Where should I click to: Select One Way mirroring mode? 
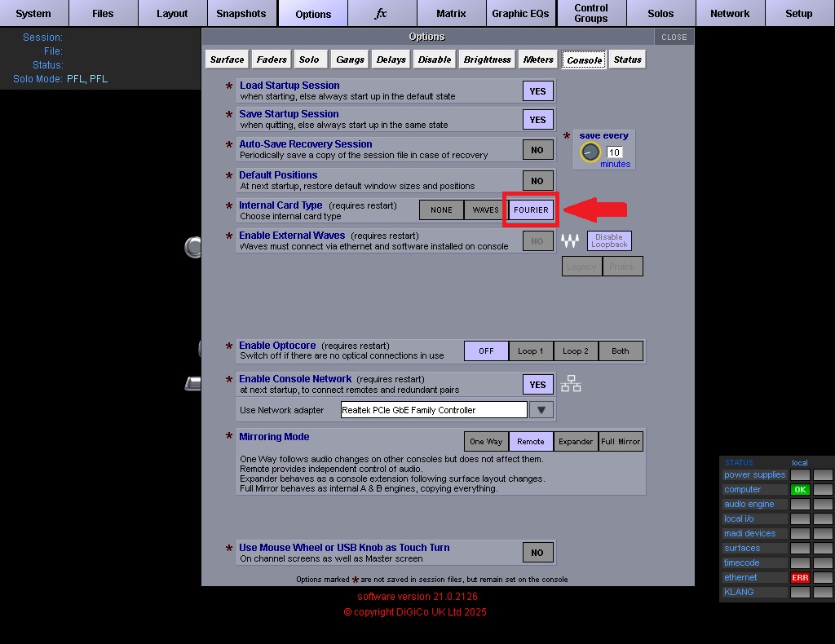point(486,441)
